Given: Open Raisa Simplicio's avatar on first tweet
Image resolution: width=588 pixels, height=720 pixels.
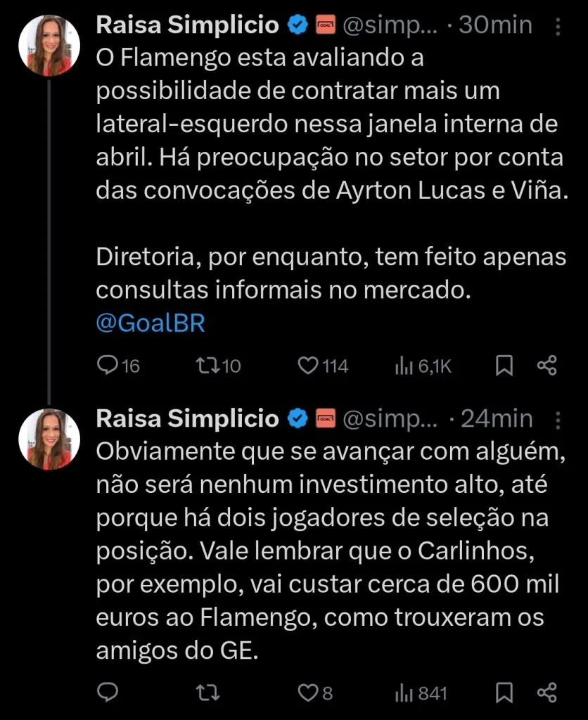Looking at the screenshot, I should [49, 44].
